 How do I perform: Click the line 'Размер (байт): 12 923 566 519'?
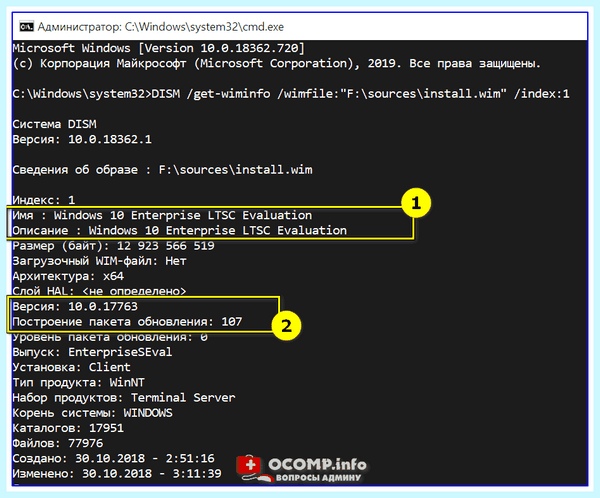pos(114,246)
